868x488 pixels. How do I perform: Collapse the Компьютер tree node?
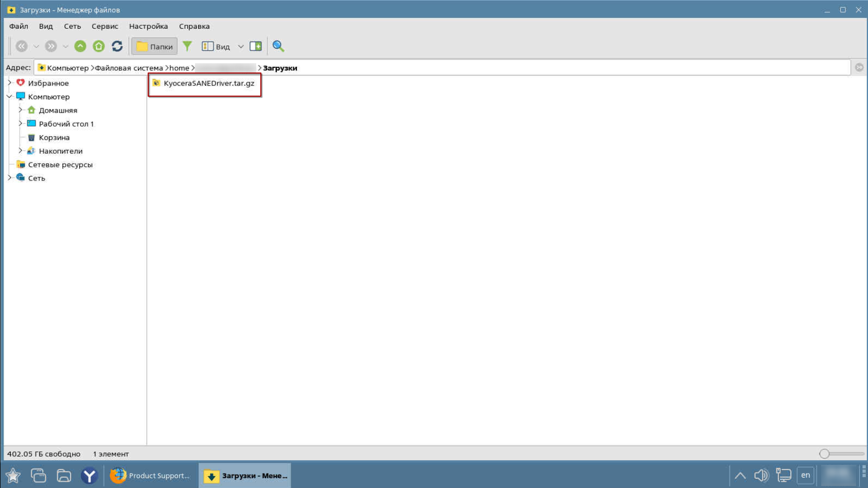click(x=10, y=97)
